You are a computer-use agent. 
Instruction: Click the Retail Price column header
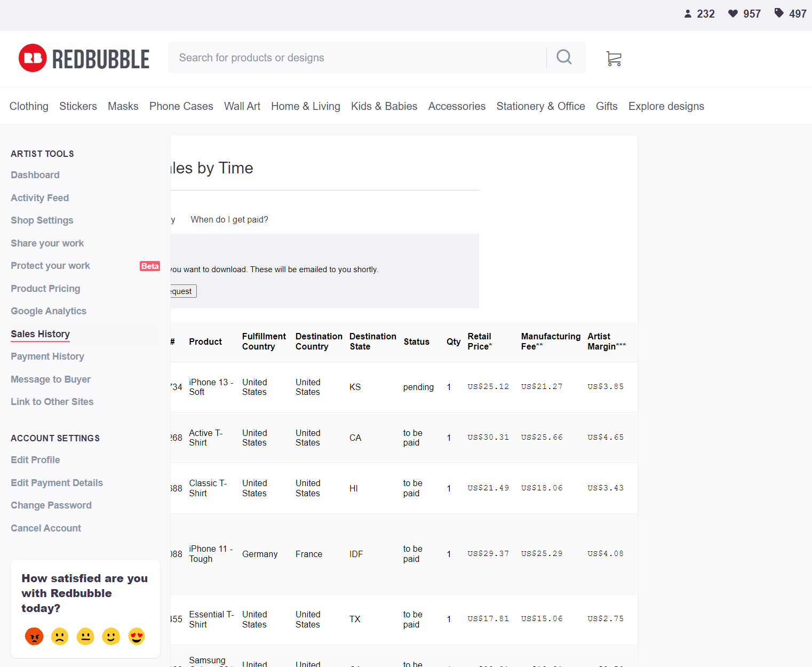[480, 342]
